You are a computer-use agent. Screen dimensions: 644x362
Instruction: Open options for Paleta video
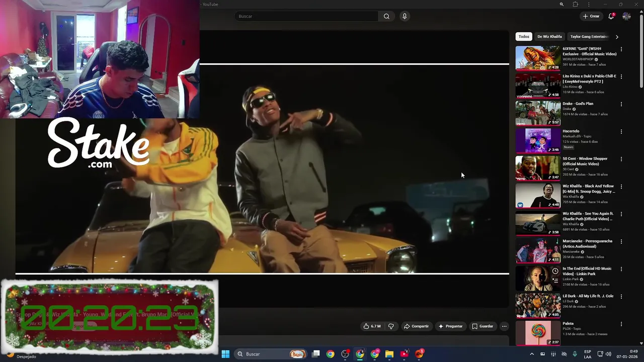tap(621, 324)
